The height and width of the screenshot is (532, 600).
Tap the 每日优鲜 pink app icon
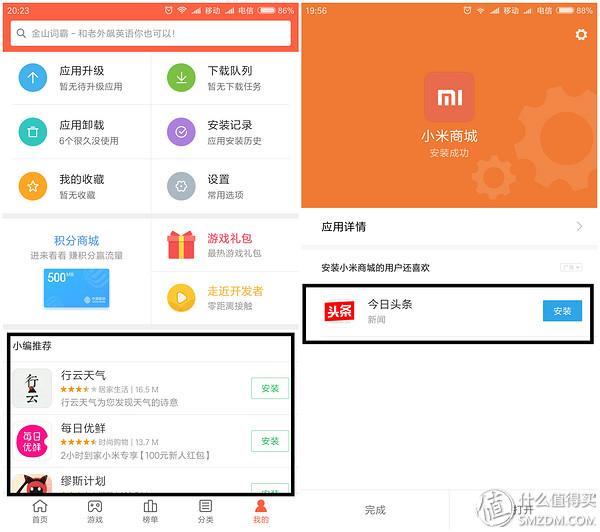32,441
